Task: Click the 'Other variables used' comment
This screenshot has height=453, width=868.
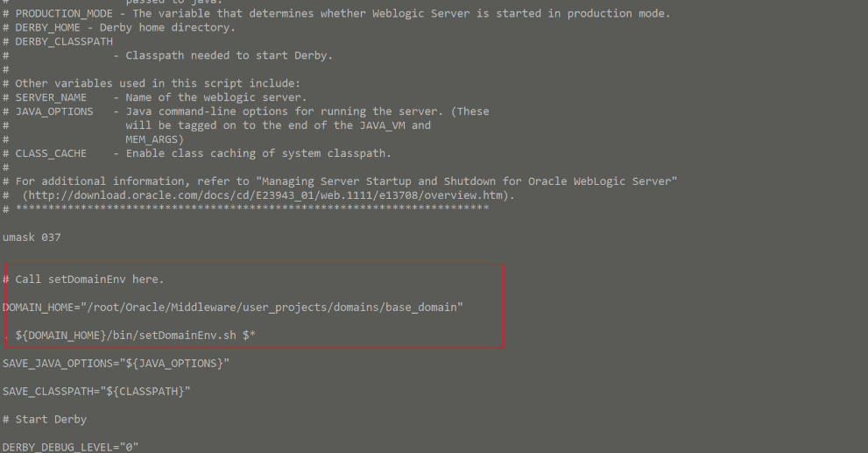Action: 152,83
